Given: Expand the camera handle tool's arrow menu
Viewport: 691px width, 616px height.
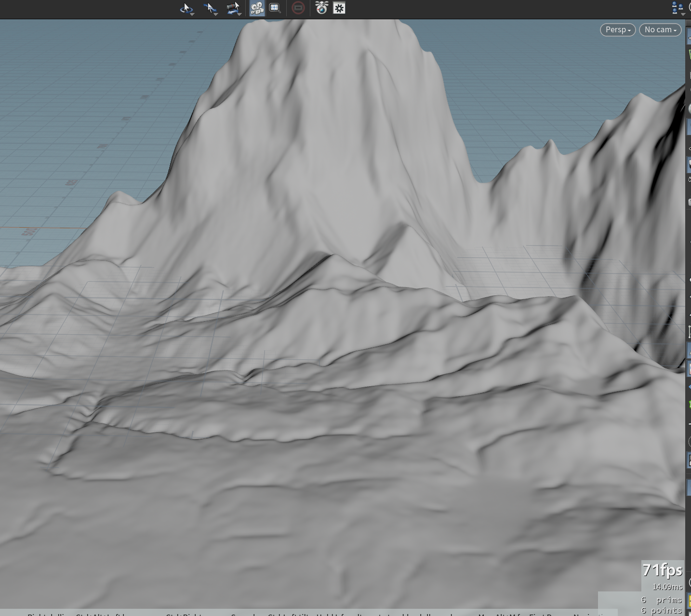Looking at the screenshot, I should [239, 14].
